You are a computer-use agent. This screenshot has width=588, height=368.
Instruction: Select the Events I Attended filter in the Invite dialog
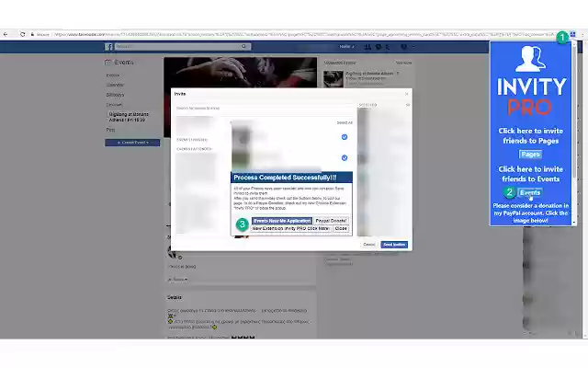tap(194, 149)
